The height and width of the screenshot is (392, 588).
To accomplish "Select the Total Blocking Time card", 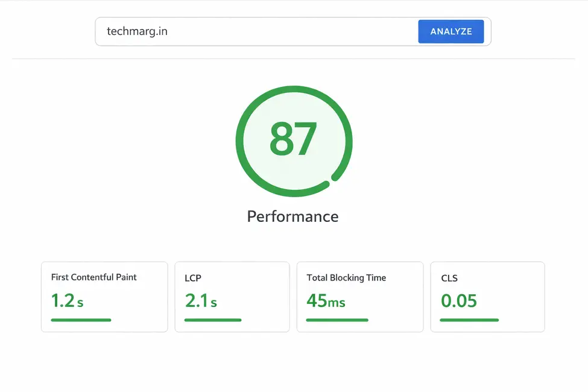I will point(360,297).
